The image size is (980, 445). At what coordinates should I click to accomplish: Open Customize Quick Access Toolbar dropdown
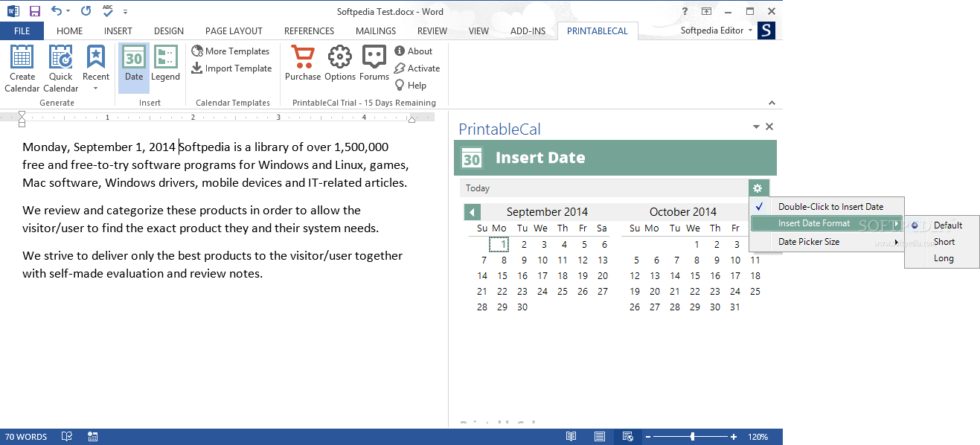[126, 12]
